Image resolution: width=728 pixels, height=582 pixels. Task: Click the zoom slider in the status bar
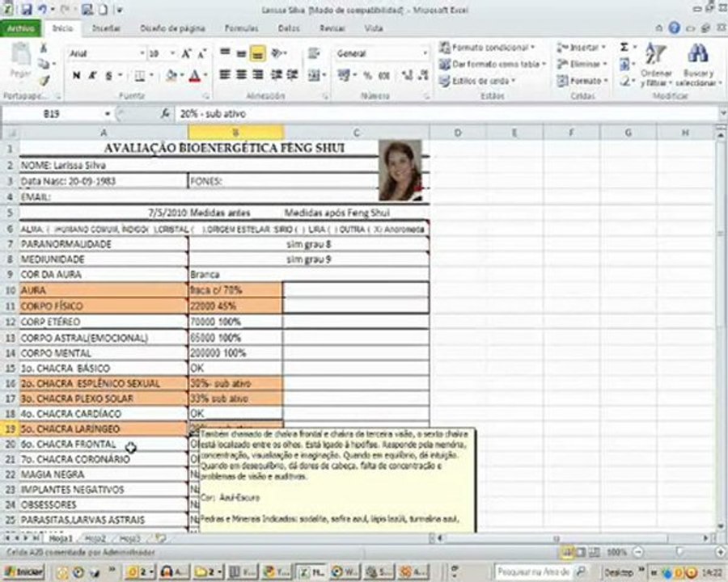pyautogui.click(x=679, y=552)
